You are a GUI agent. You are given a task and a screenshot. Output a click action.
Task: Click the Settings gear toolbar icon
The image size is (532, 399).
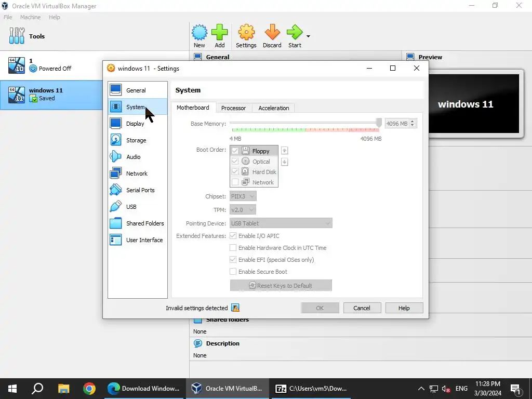(246, 33)
